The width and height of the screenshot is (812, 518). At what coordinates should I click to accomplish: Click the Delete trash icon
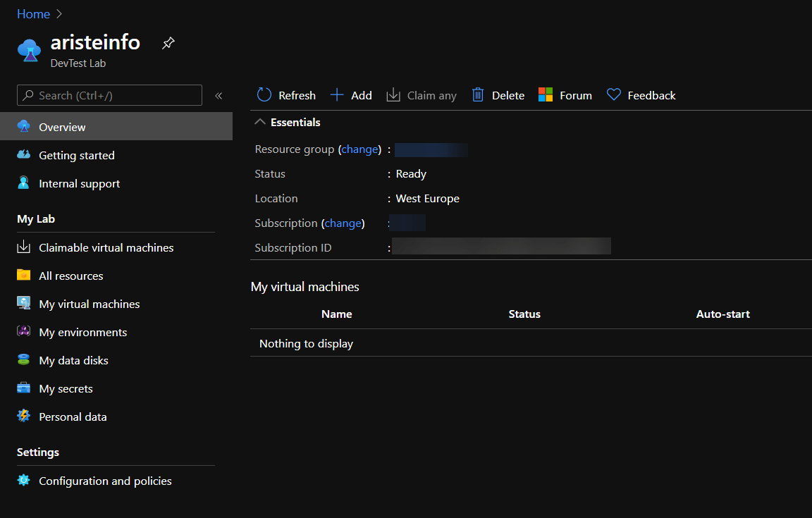tap(477, 95)
